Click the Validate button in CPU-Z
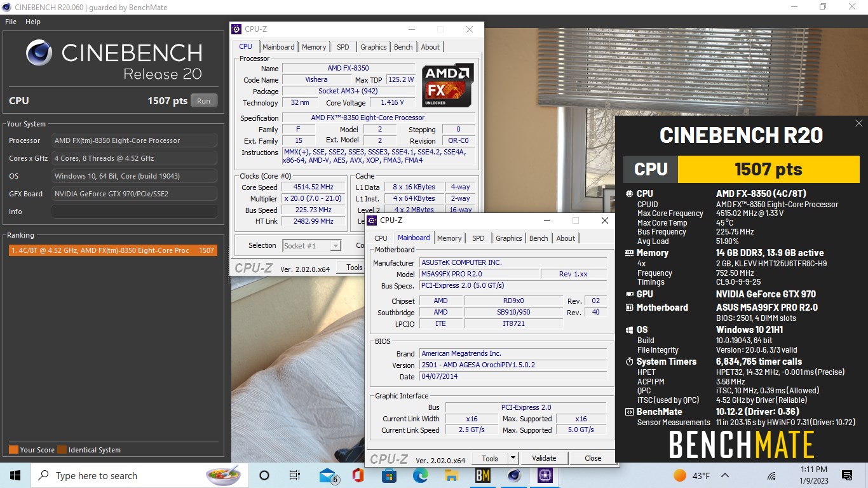This screenshot has width=868, height=488. point(544,458)
